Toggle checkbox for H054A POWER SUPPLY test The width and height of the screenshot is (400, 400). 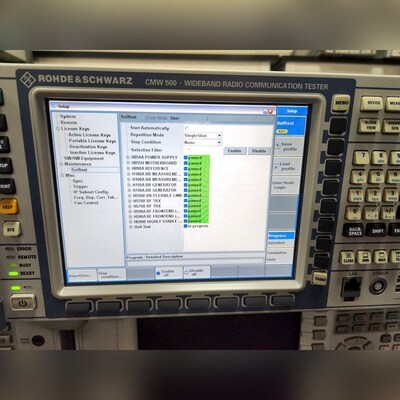click(186, 157)
